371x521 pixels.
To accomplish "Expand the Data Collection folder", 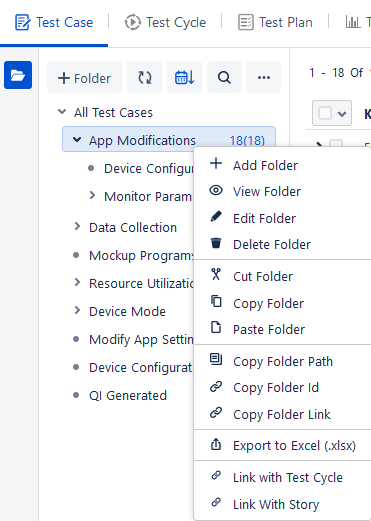I will (77, 226).
